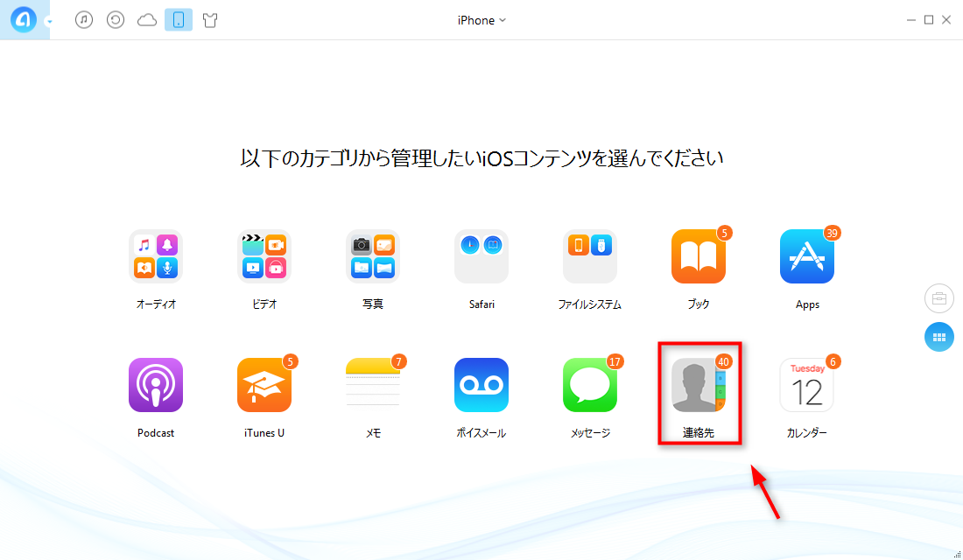Open the 写真 (Photos) category
Image resolution: width=963 pixels, height=560 pixels.
click(373, 256)
